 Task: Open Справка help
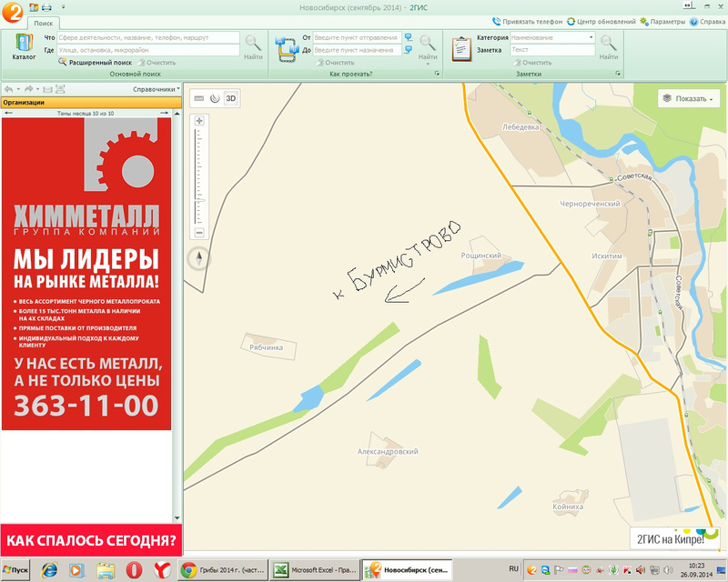707,22
